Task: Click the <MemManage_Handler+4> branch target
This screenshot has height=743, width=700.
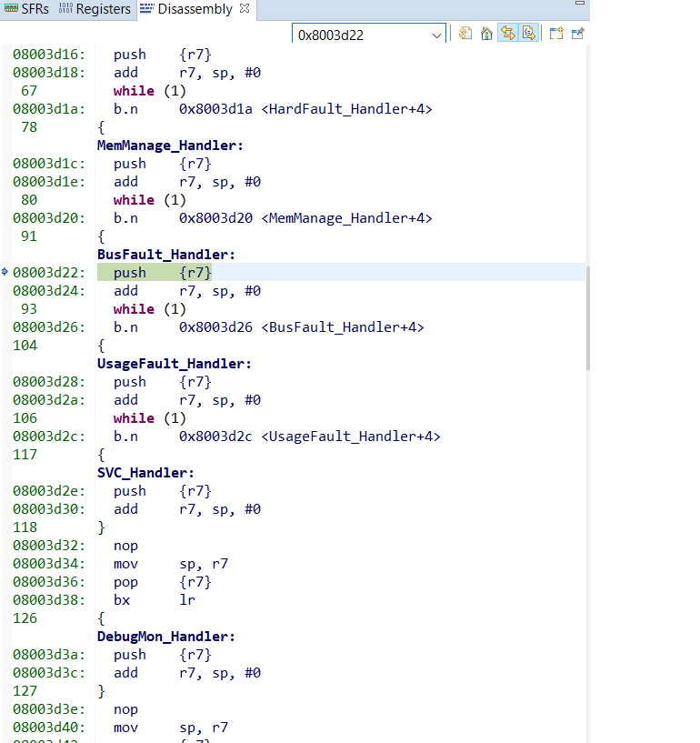Action: tap(346, 218)
